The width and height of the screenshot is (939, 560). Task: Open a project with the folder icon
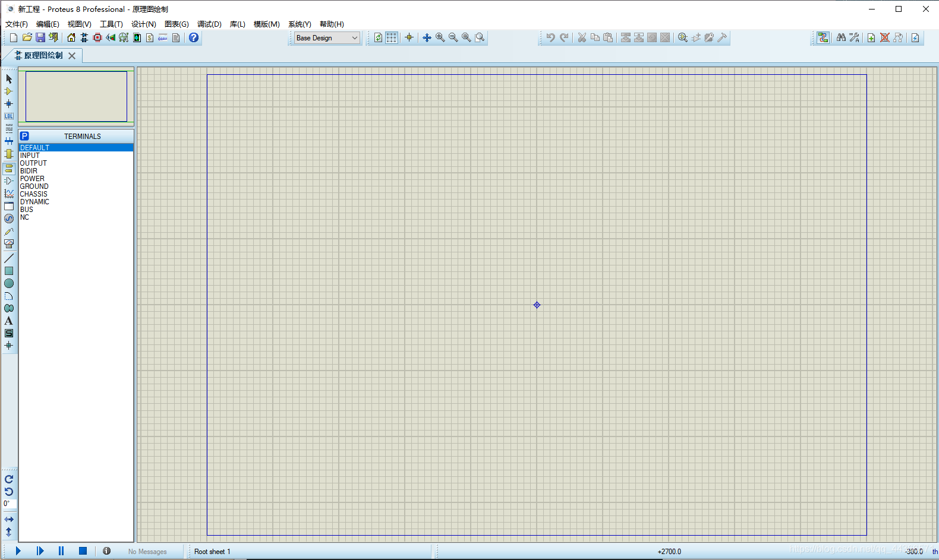[x=27, y=37]
